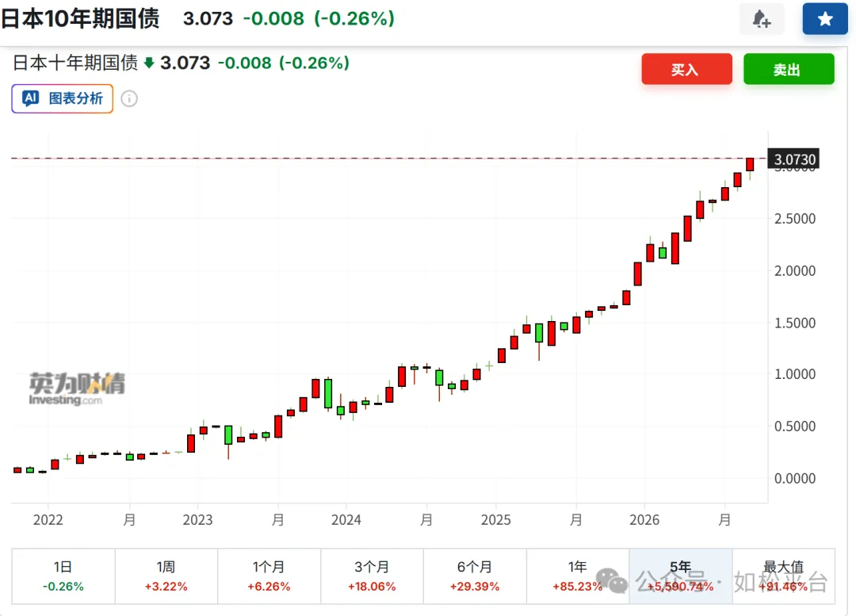Select the 3个月 time range tab

tap(372, 576)
